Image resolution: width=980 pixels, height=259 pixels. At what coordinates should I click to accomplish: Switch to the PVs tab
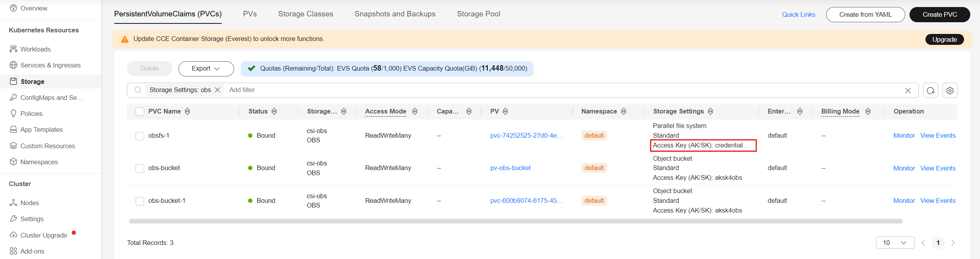point(250,14)
